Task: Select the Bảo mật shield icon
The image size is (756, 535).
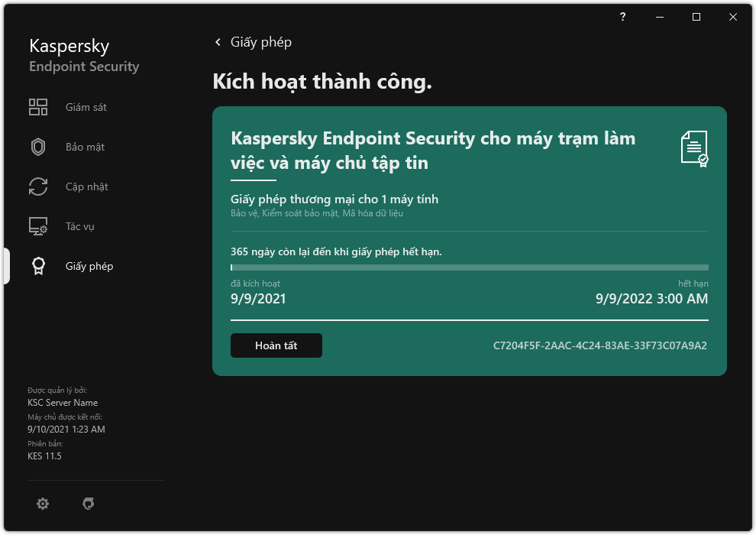Action: [38, 147]
